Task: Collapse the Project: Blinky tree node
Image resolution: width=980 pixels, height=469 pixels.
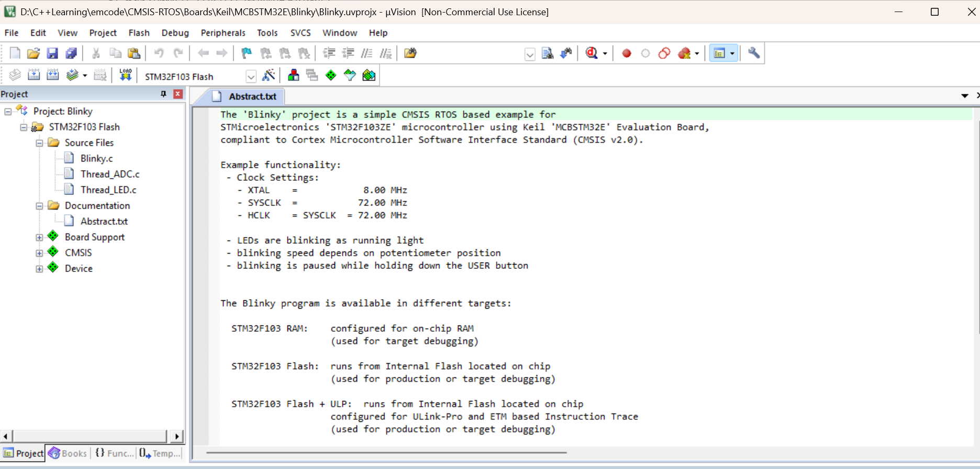Action: (8, 112)
